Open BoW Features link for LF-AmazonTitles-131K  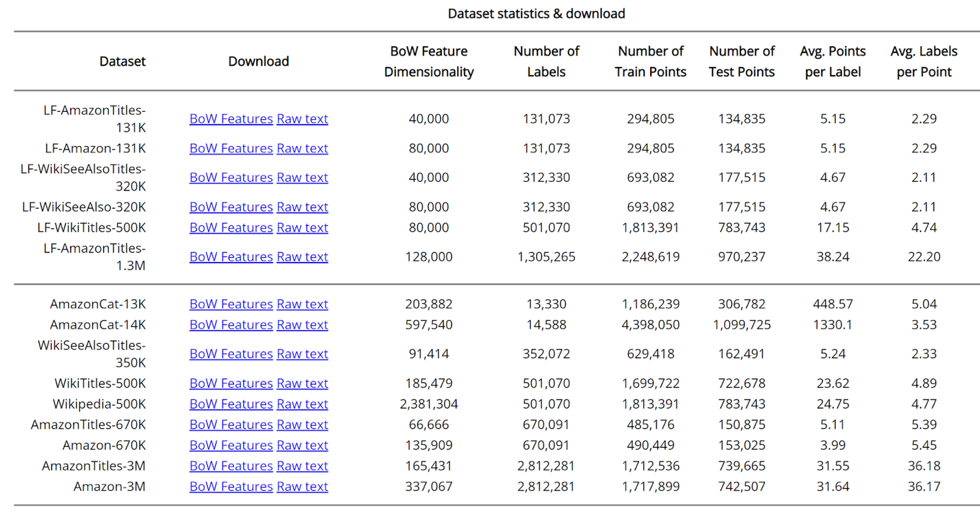tap(231, 119)
